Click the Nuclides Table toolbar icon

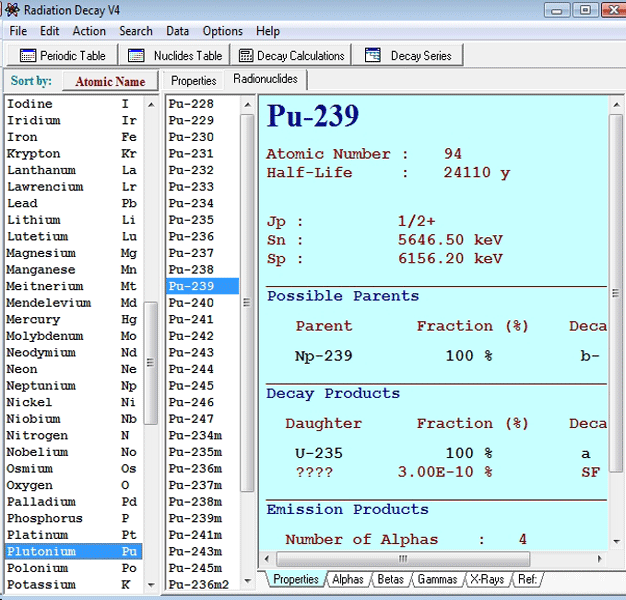pos(136,55)
